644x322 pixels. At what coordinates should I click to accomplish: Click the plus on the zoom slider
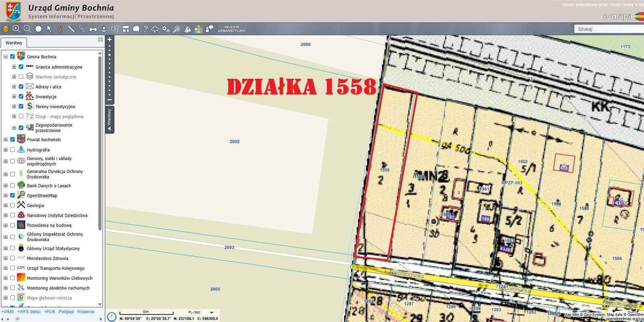click(109, 39)
